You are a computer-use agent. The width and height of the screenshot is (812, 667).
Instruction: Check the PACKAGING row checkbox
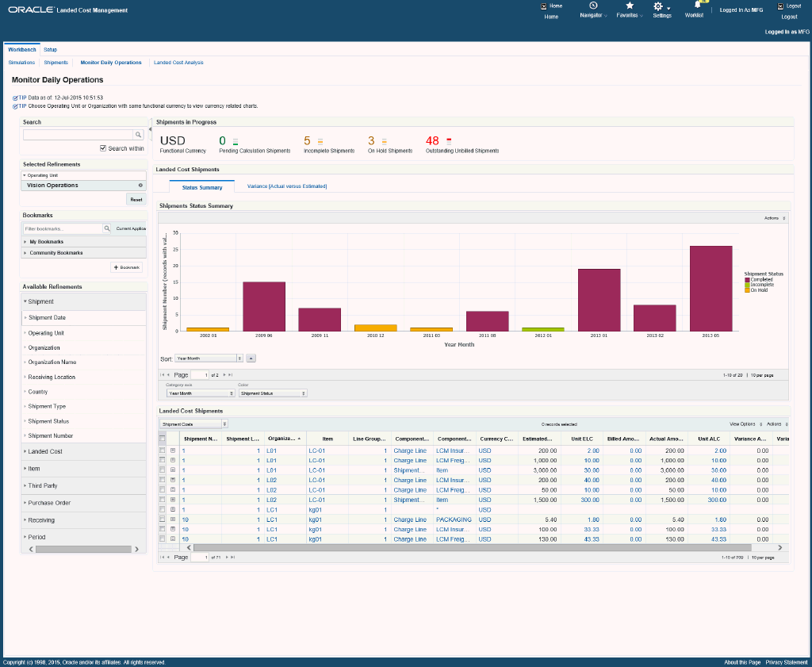click(x=162, y=519)
